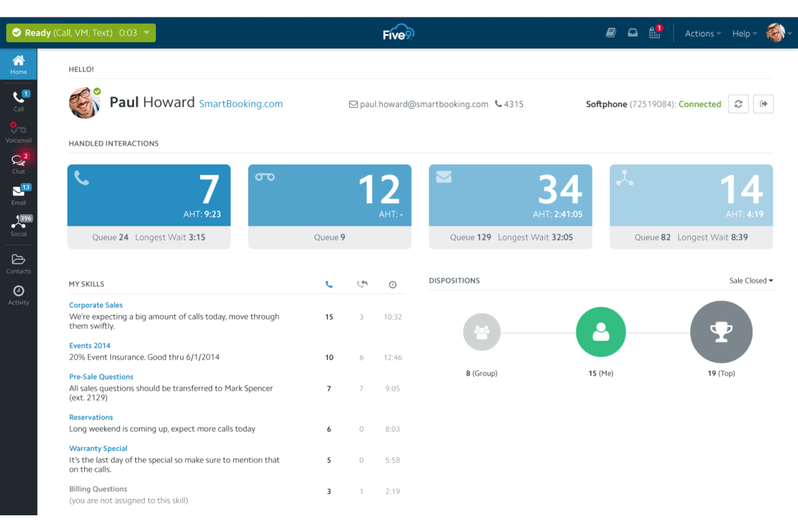Click the softphone sign-out icon

(763, 103)
